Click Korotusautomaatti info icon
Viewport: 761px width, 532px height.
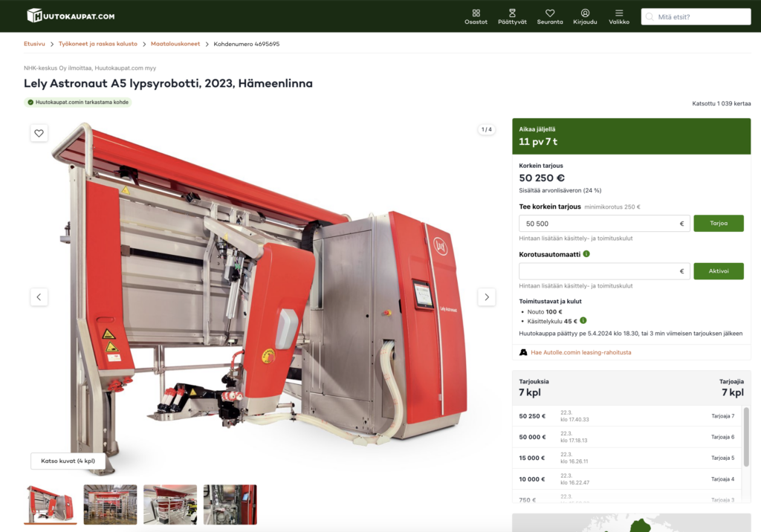[x=586, y=254]
